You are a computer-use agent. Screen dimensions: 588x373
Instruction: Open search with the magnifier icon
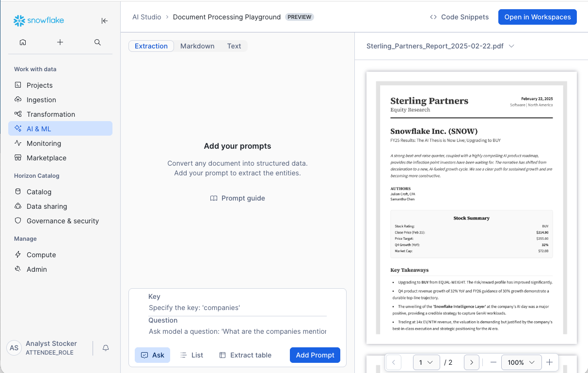coord(97,43)
